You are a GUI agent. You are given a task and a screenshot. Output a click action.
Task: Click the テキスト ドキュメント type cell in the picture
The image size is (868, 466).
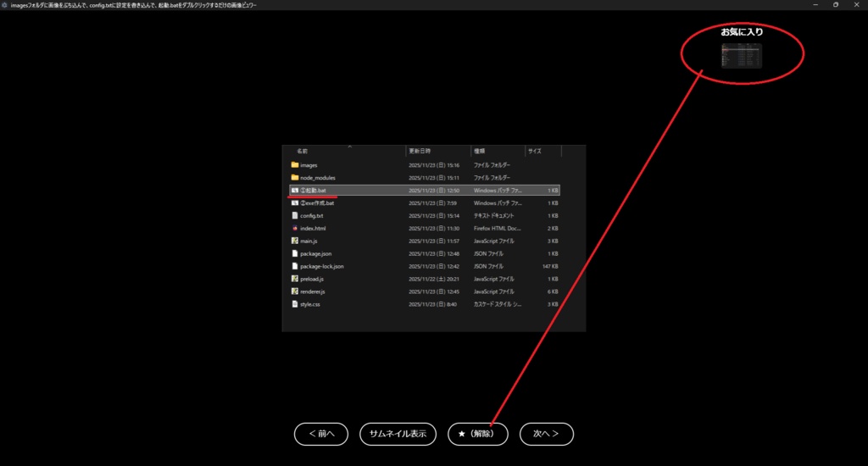pos(494,216)
